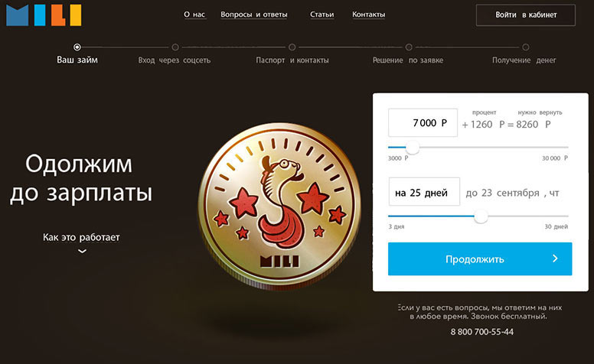Click the loan amount slider handle

click(413, 147)
